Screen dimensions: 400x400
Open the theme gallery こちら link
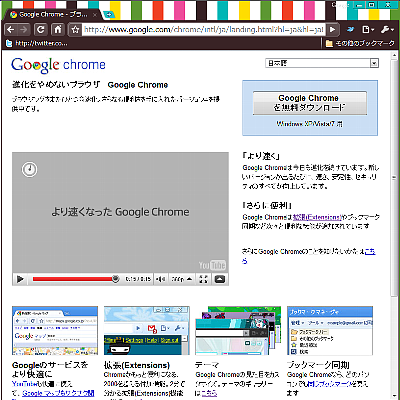click(x=209, y=393)
